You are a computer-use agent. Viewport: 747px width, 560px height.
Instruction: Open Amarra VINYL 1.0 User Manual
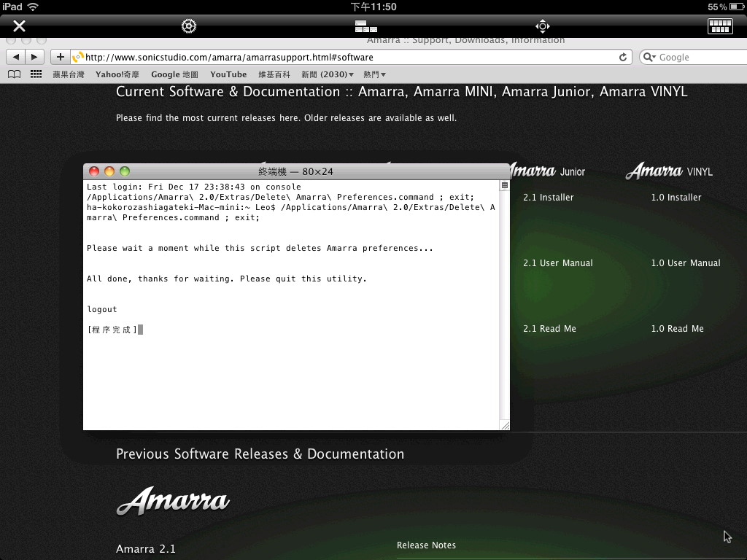686,262
